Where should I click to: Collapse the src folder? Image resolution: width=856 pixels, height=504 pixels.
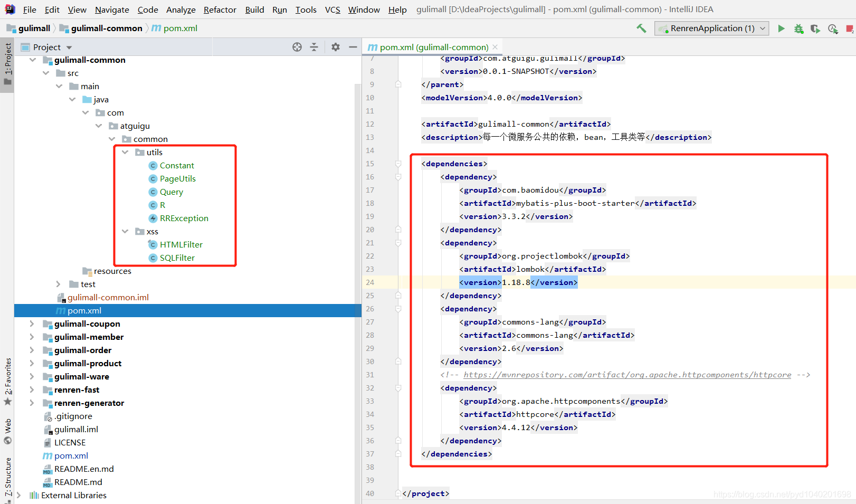point(46,73)
